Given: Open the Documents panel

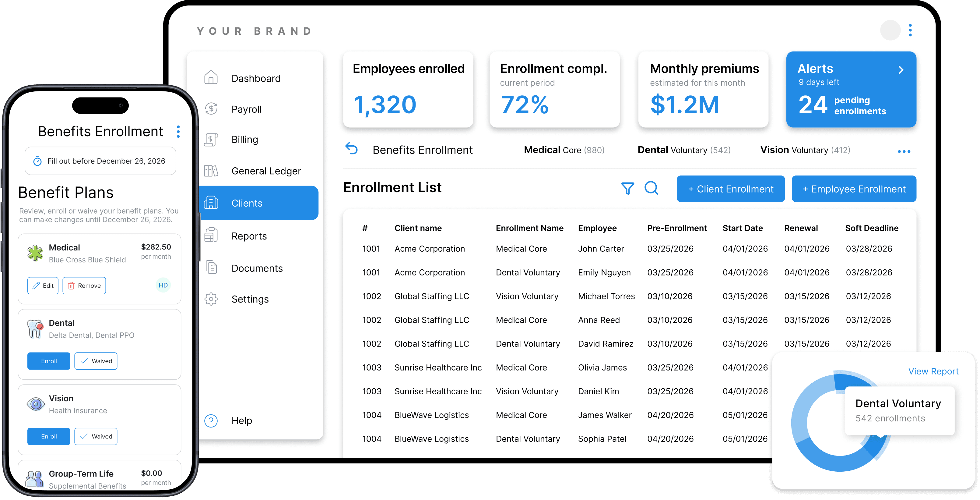Looking at the screenshot, I should point(257,268).
